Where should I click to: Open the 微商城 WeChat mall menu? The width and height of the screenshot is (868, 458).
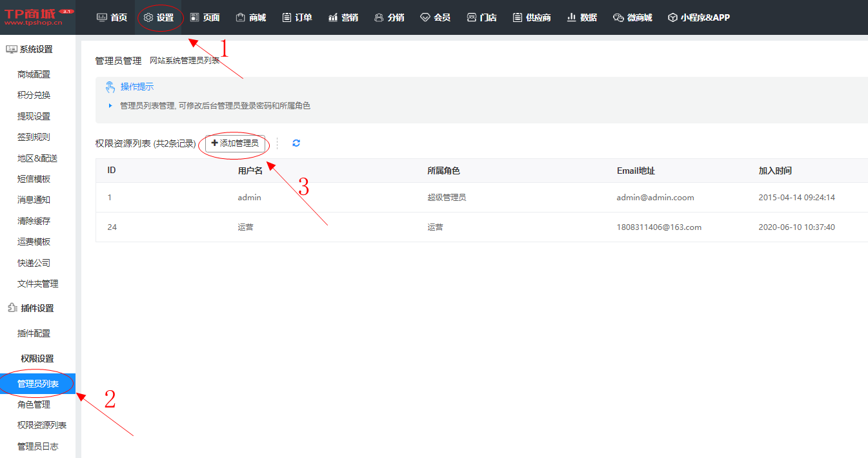(632, 17)
